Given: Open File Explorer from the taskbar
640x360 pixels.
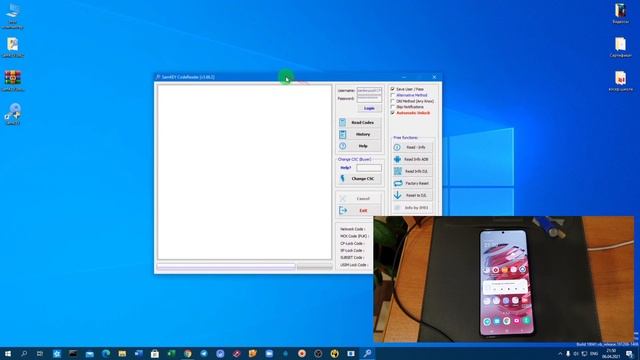Looking at the screenshot, I should pos(122,354).
